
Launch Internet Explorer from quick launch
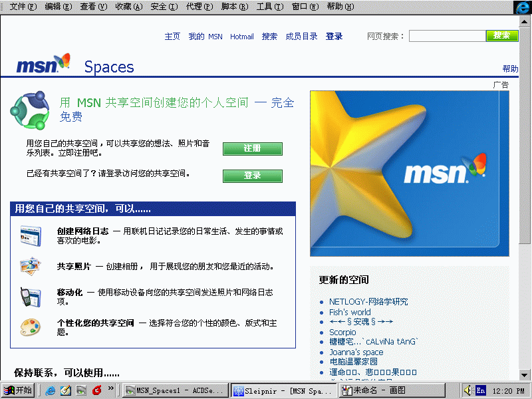pos(51,390)
